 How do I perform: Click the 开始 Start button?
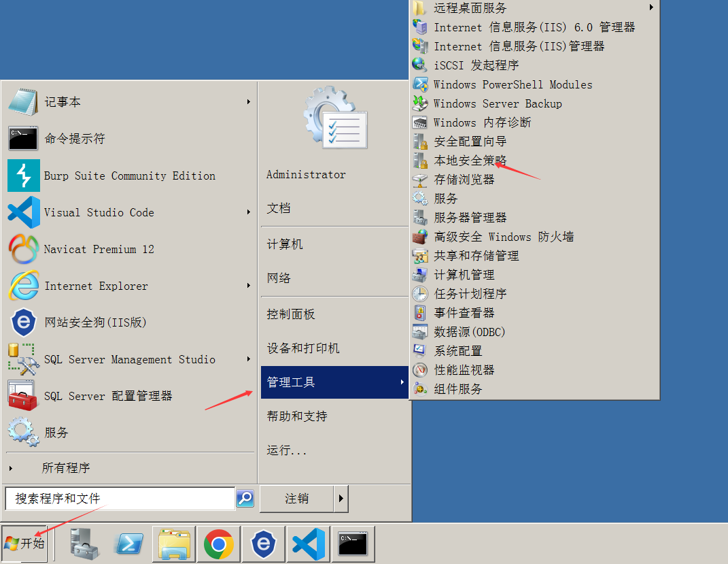pyautogui.click(x=24, y=543)
